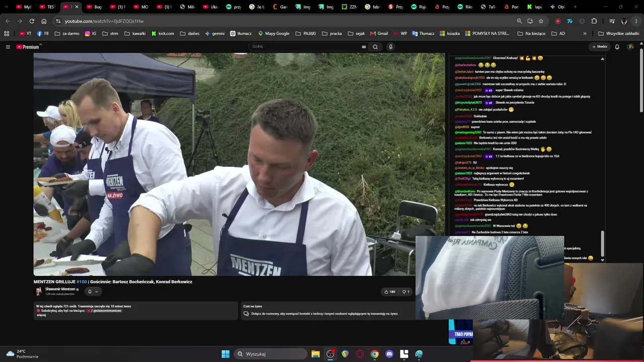Open the Na bieżąco bookmark folder
The width and height of the screenshot is (644, 362).
531,34
